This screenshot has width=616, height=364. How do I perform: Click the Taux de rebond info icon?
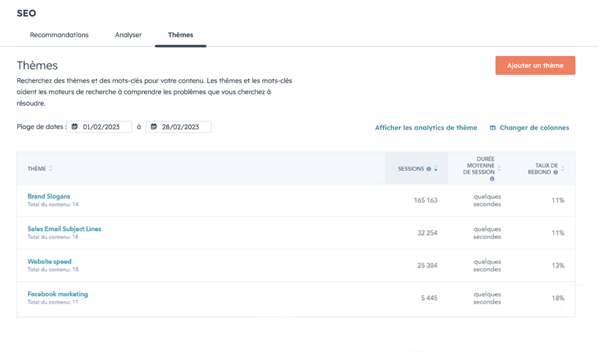click(555, 172)
